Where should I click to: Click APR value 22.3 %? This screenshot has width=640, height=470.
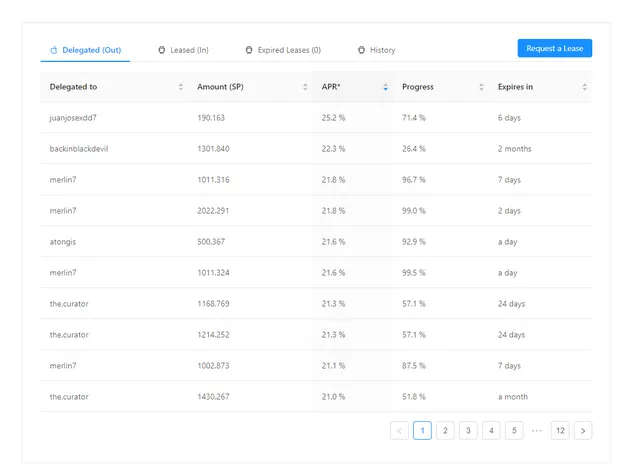tap(333, 149)
